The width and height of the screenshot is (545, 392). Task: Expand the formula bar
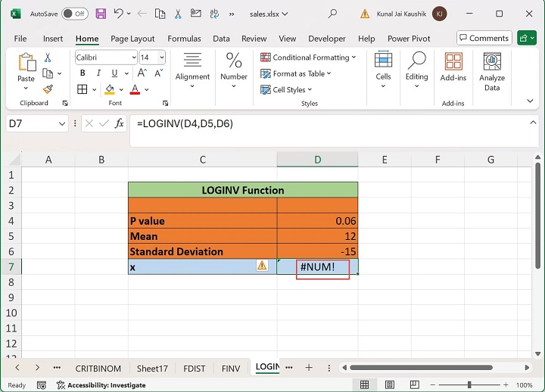pos(533,123)
